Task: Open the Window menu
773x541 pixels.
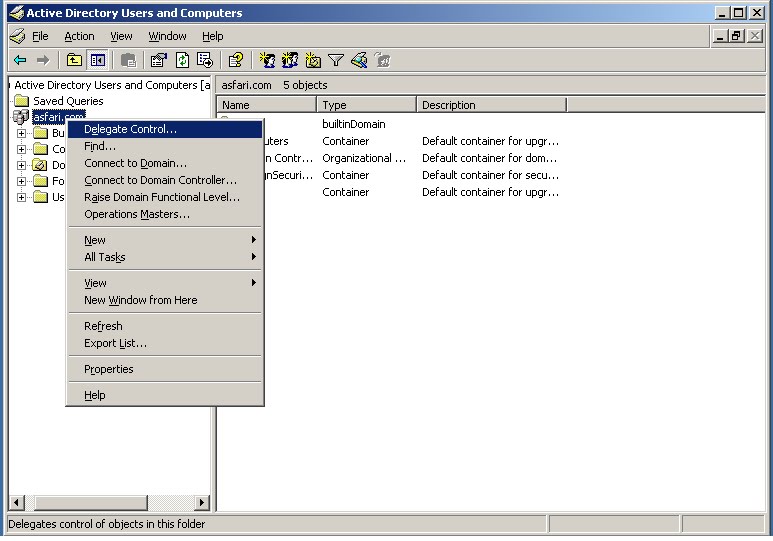Action: click(168, 36)
